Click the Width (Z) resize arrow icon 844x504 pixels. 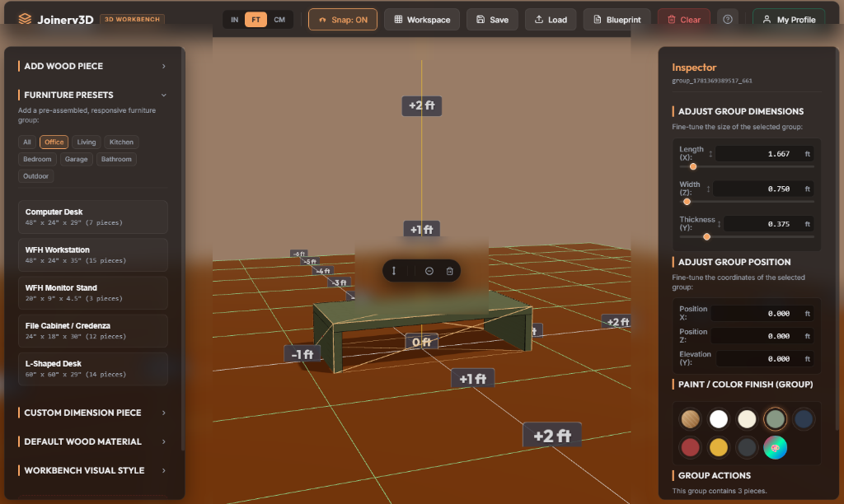pyautogui.click(x=708, y=189)
